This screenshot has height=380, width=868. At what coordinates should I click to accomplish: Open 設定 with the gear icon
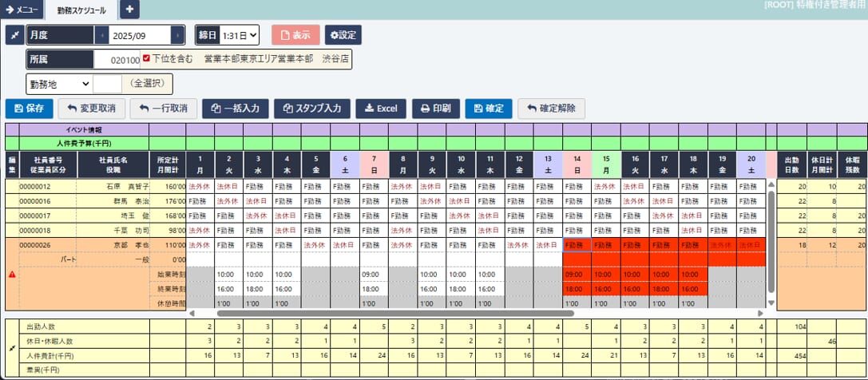coord(343,35)
